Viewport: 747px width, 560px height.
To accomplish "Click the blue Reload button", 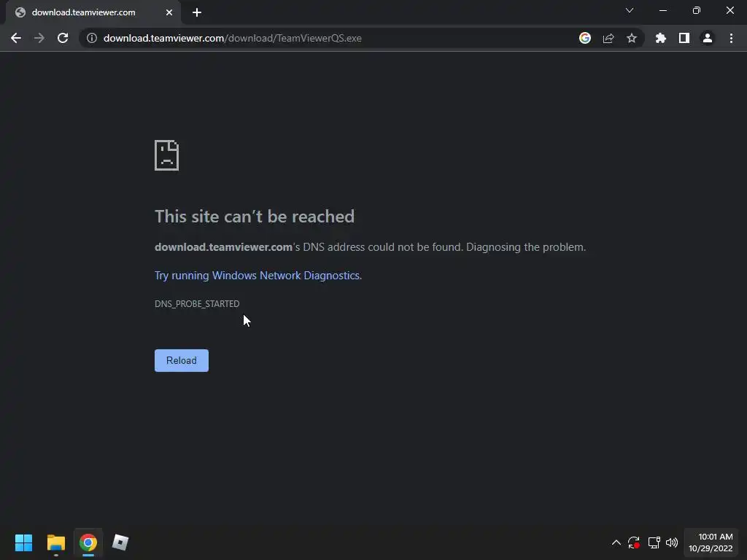I will (182, 360).
